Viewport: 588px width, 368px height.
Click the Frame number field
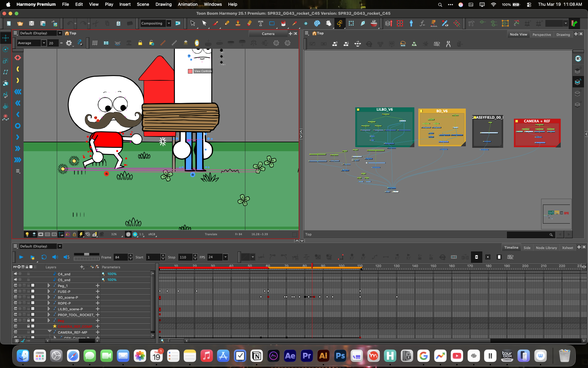(121, 257)
